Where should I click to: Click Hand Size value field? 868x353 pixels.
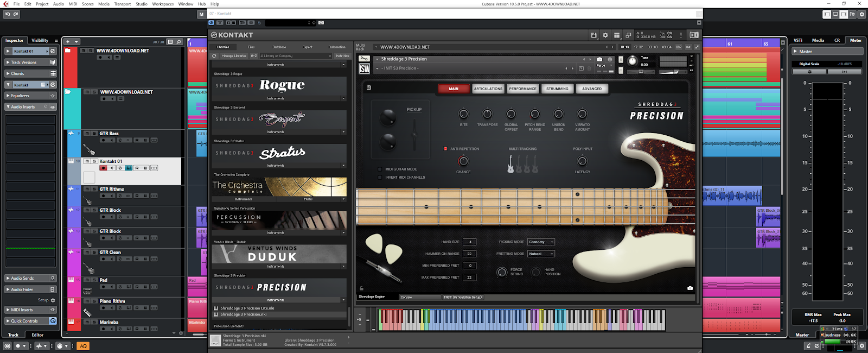click(x=470, y=242)
